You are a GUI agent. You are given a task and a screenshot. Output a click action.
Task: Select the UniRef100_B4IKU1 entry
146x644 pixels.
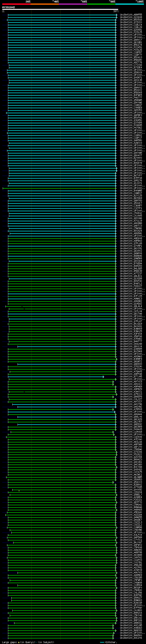coord(131,326)
